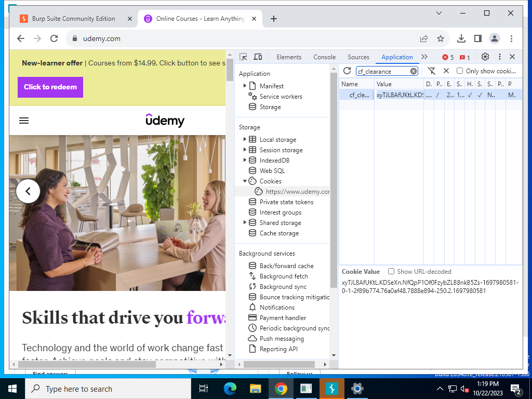Open Task View on the taskbar
Viewport: 532px width, 399px height.
point(204,389)
